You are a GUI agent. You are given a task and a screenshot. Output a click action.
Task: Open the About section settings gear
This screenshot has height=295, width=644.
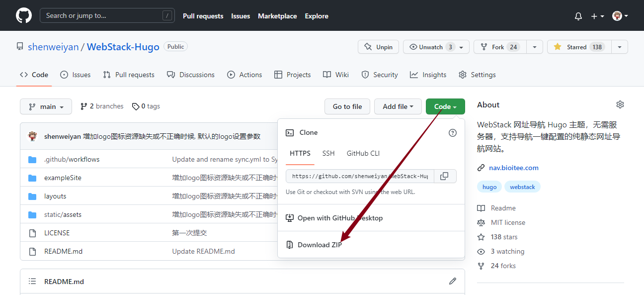[620, 104]
